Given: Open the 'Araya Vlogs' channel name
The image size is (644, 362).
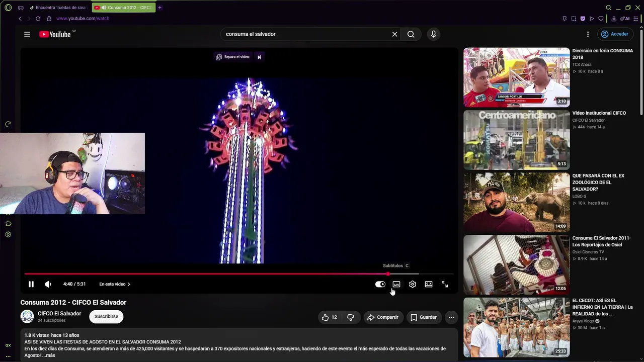Looking at the screenshot, I should pos(583,321).
